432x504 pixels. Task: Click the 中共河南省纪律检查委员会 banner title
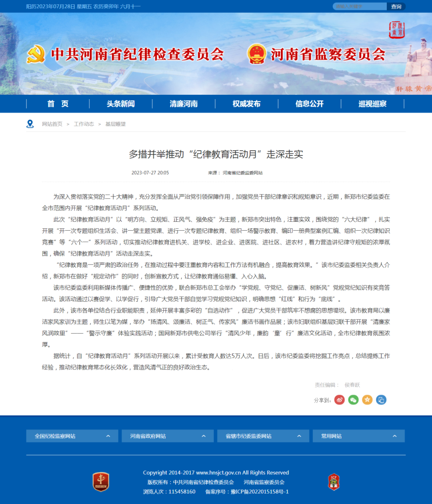tap(137, 54)
